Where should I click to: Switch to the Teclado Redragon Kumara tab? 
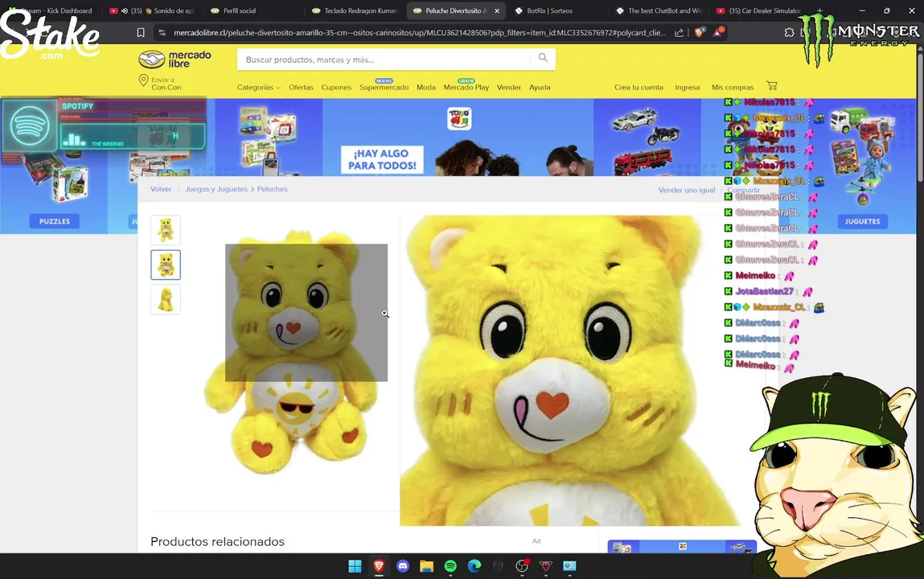point(355,10)
